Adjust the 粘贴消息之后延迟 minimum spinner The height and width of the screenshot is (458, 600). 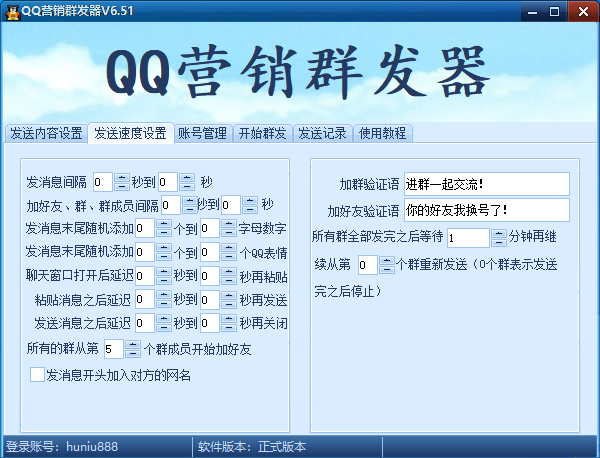click(164, 299)
